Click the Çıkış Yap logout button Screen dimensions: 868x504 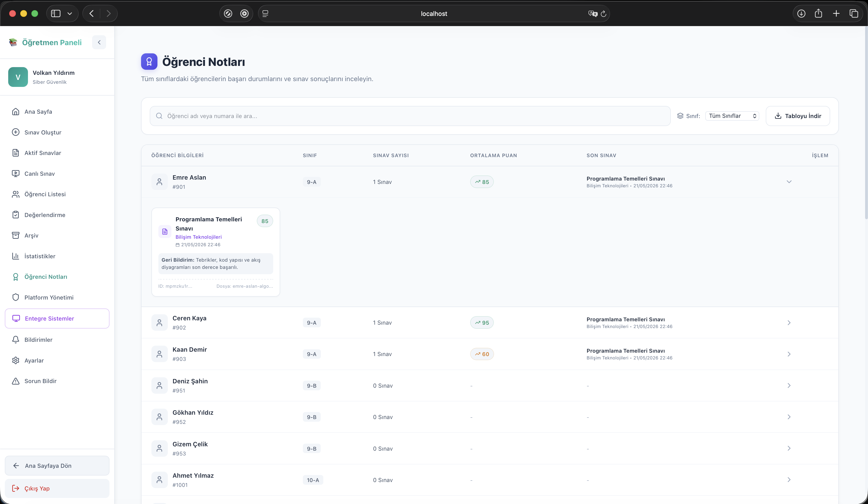click(x=57, y=488)
